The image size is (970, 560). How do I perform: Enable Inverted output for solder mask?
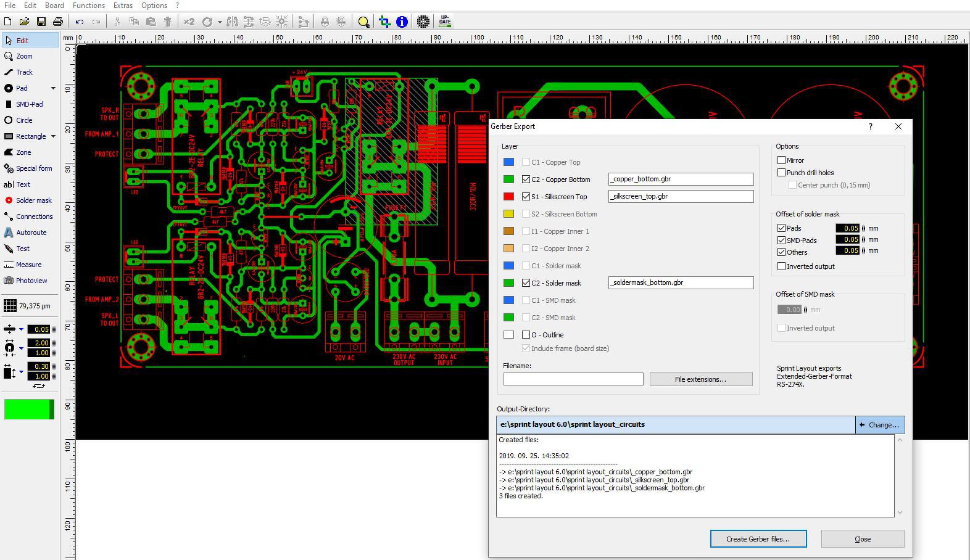click(x=781, y=266)
